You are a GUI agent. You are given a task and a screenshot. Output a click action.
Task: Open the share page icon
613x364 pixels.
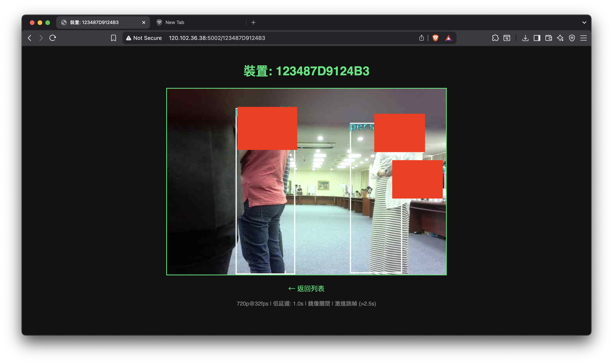point(421,38)
